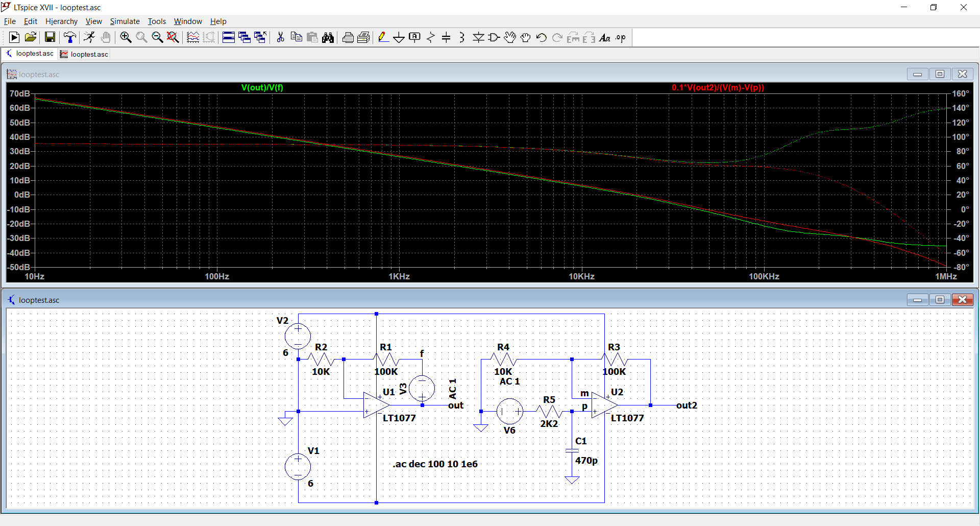980x526 pixels.
Task: Select the SPICE Directive .op tool
Action: 621,37
